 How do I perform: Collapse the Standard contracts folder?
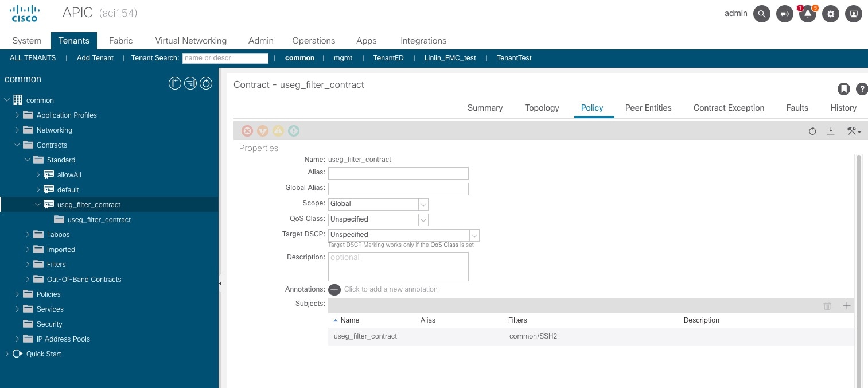tap(27, 160)
